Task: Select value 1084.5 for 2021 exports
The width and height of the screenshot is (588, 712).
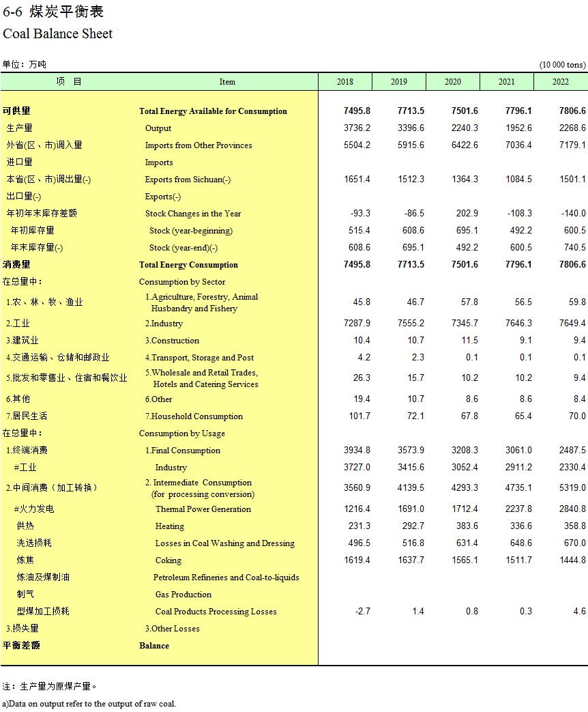Action: (518, 179)
